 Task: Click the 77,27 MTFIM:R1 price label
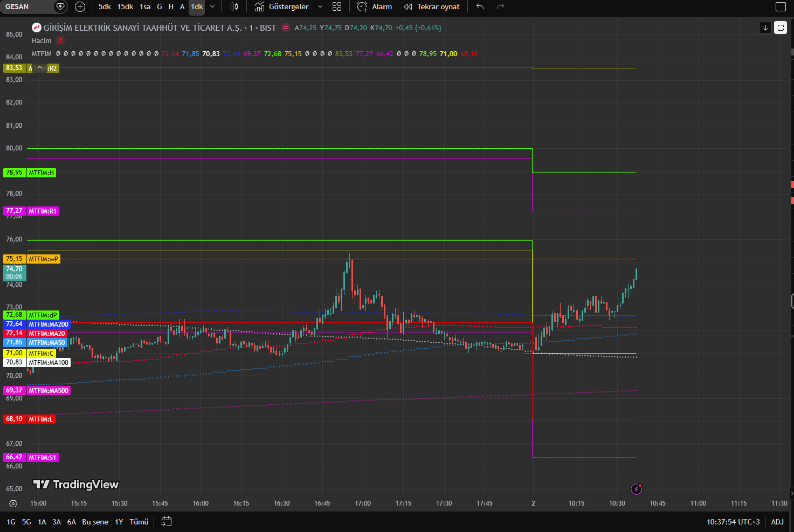31,211
